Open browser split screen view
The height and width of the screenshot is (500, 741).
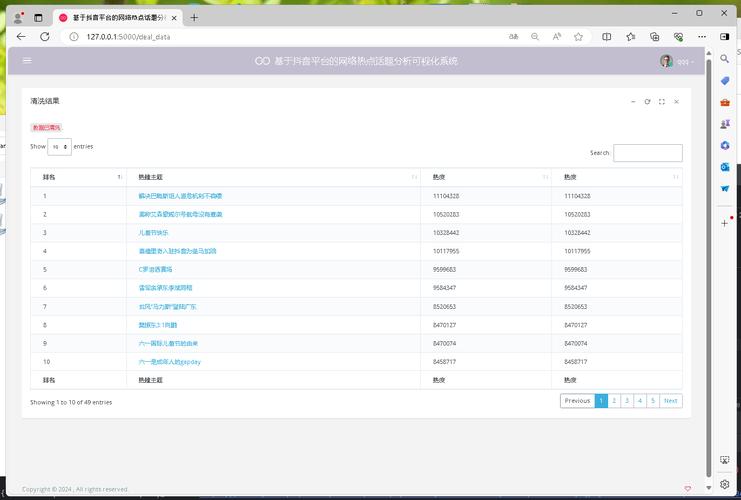click(606, 36)
